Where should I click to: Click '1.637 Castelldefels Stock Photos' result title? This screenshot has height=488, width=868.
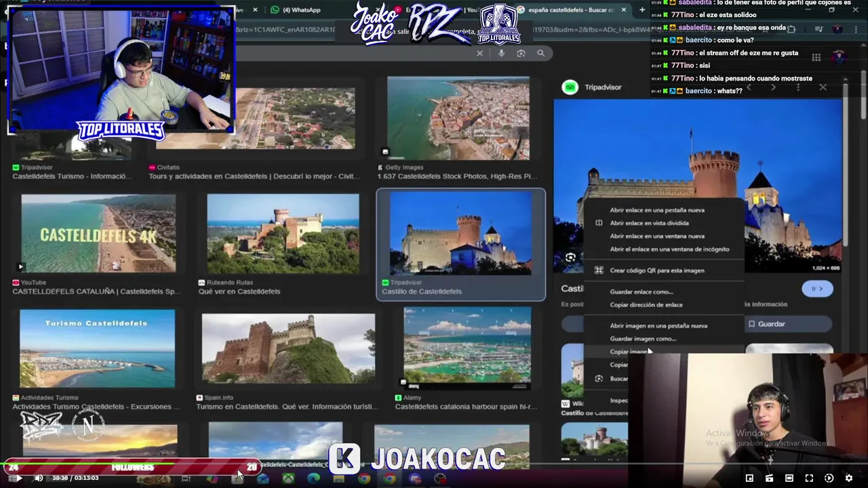(457, 176)
